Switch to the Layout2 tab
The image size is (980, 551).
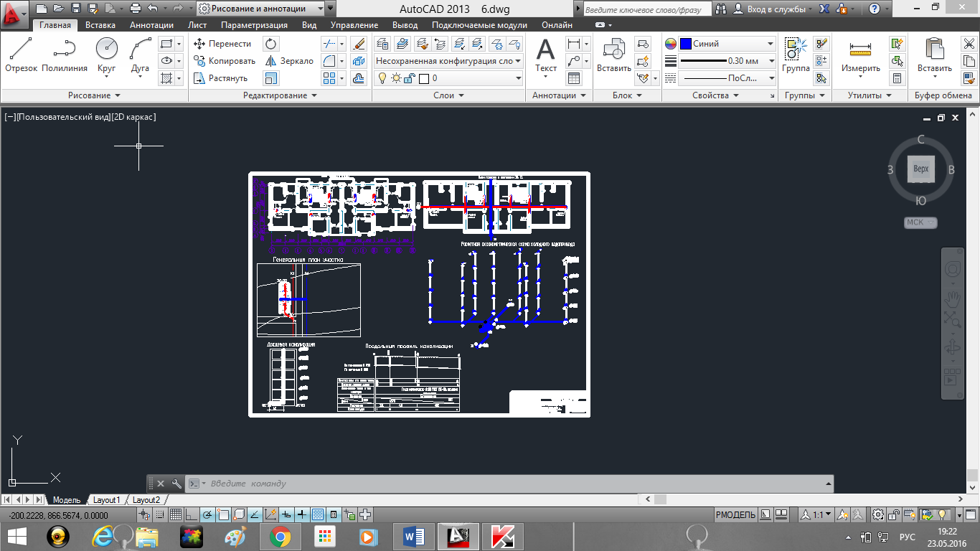point(146,499)
